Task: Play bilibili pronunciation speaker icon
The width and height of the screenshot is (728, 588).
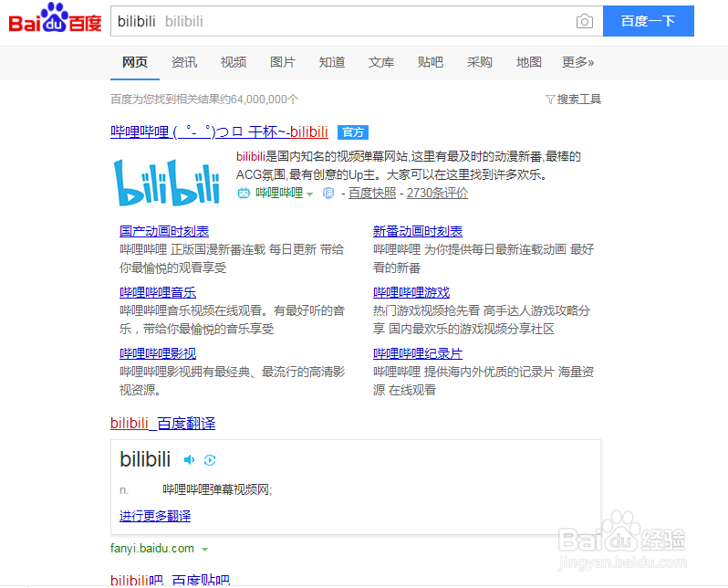Action: click(189, 459)
